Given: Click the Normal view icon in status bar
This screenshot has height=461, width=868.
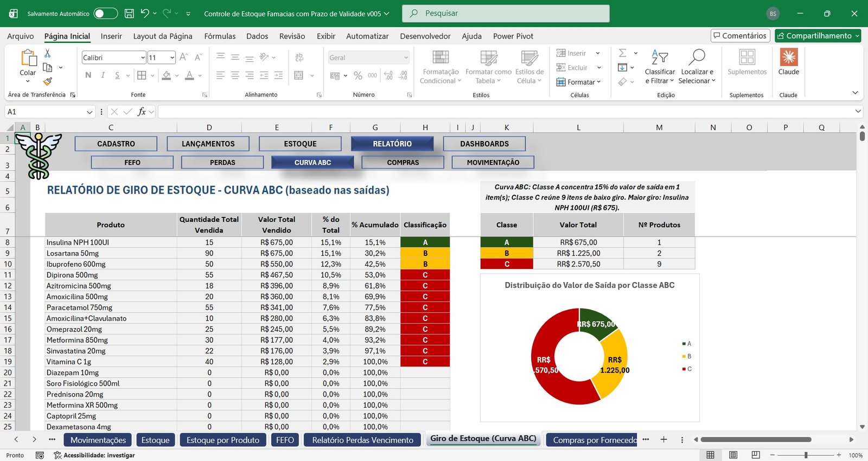Looking at the screenshot, I should coord(710,455).
